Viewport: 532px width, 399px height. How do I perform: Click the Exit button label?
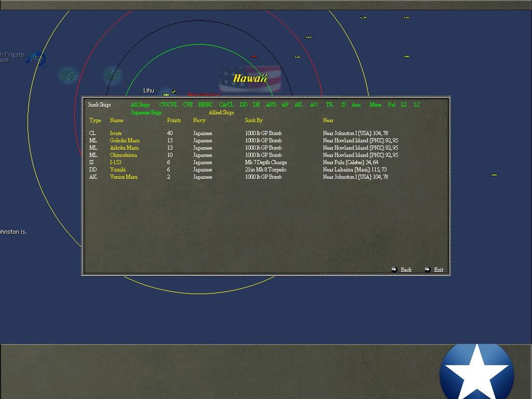pos(438,270)
